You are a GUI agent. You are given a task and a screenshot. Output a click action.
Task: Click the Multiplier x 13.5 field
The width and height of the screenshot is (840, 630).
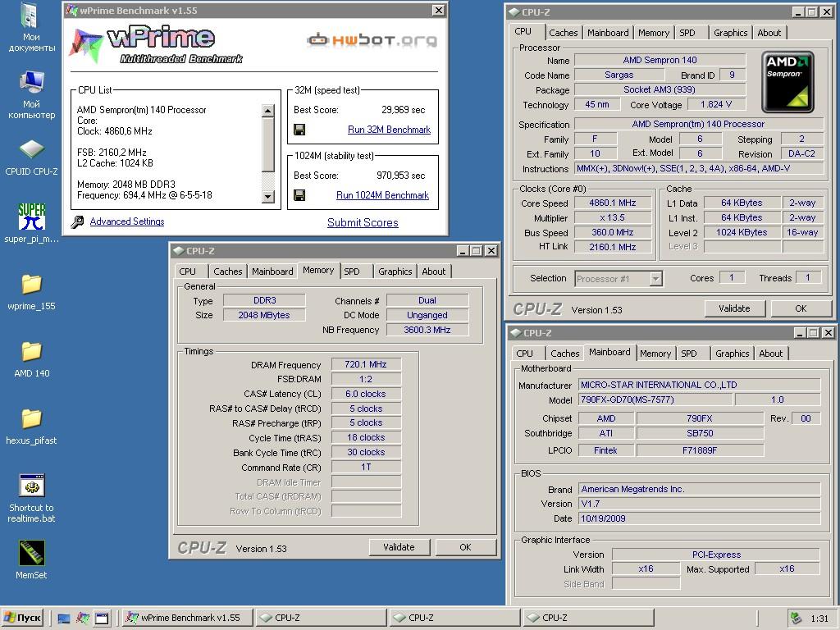612,217
